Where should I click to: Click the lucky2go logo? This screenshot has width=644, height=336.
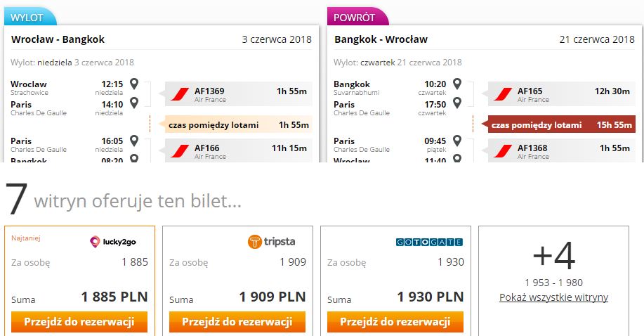(113, 241)
